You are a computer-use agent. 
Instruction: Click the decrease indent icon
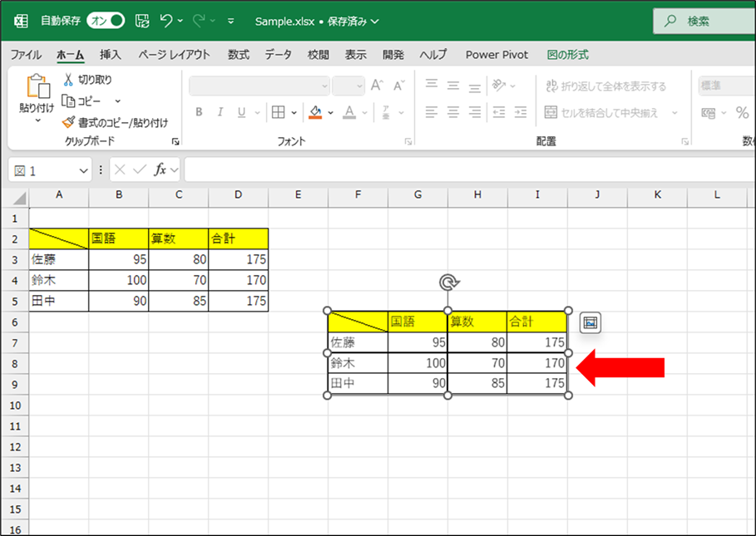click(499, 112)
